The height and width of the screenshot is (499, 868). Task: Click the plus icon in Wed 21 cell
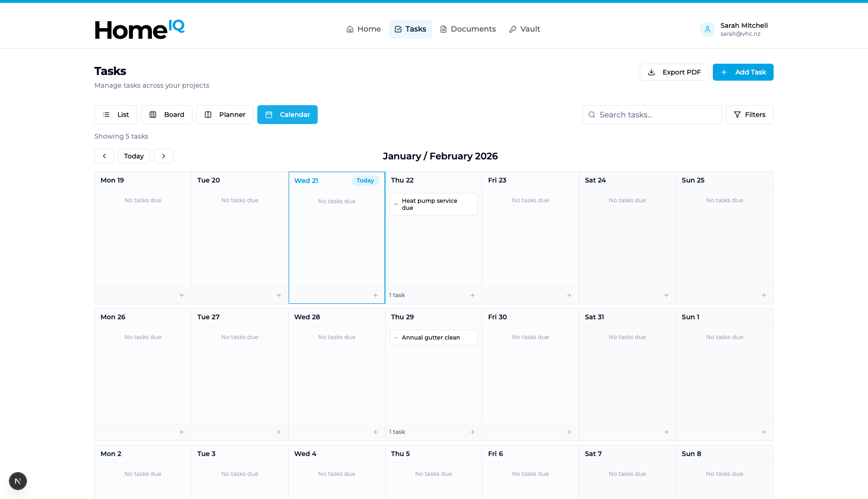coord(376,295)
